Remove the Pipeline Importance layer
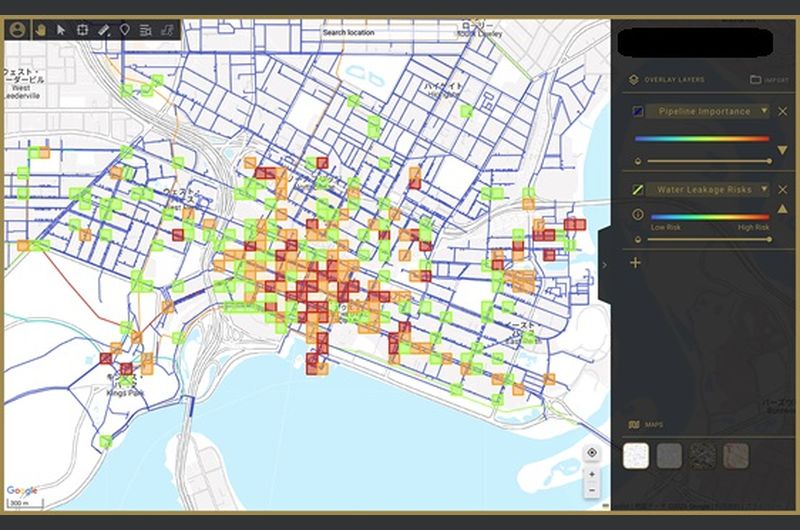This screenshot has width=800, height=530. point(783,111)
